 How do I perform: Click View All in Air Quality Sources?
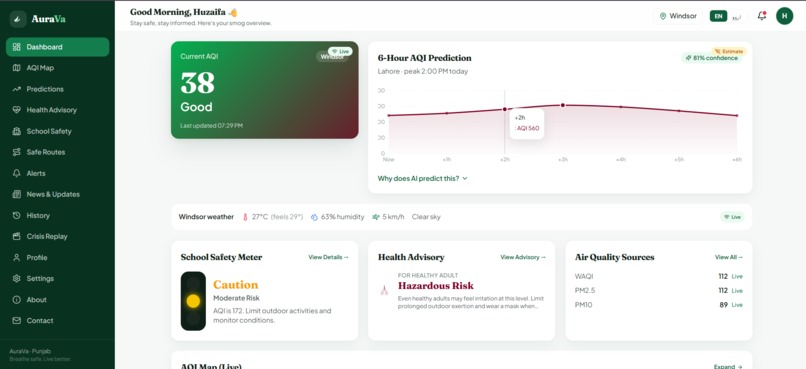click(729, 257)
